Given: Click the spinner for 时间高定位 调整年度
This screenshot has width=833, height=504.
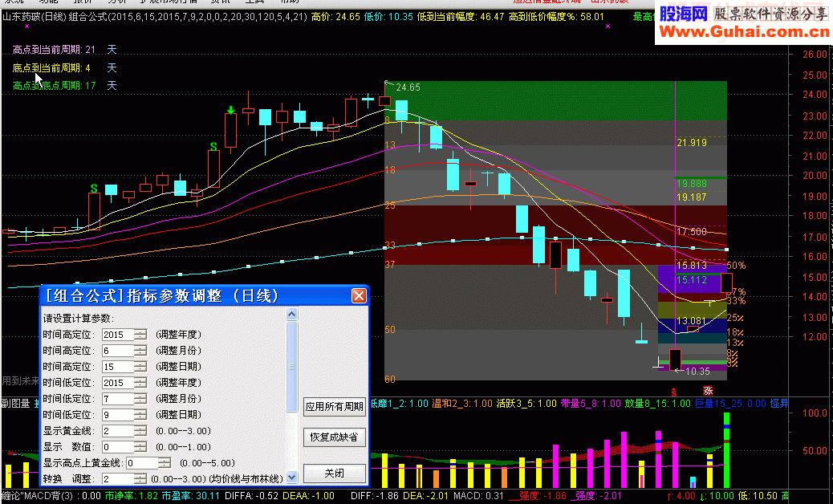Looking at the screenshot, I should (140, 335).
